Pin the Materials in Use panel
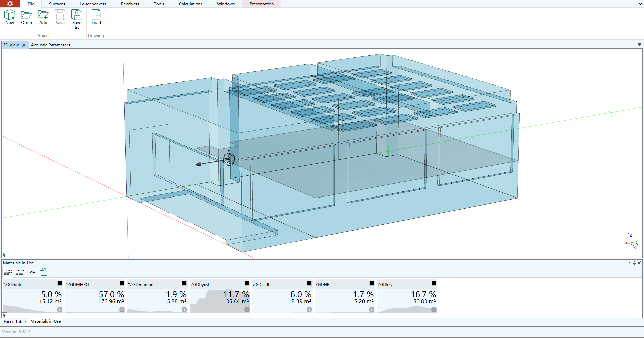Screen dimensions: 644x338 (634, 263)
